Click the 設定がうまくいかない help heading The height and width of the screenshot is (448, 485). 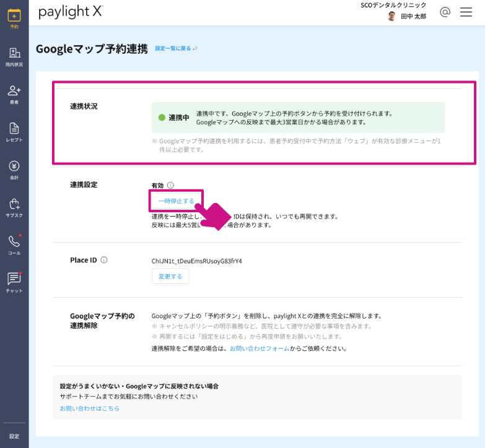point(139,386)
